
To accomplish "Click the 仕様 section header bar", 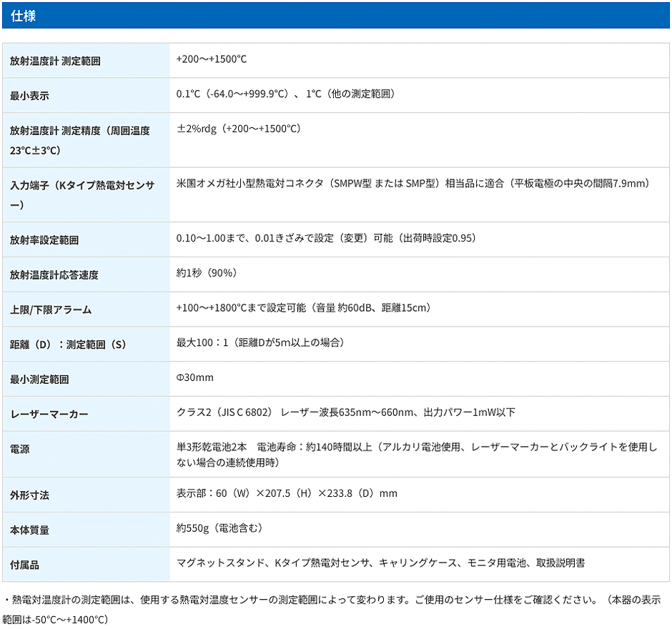I will click(335, 15).
